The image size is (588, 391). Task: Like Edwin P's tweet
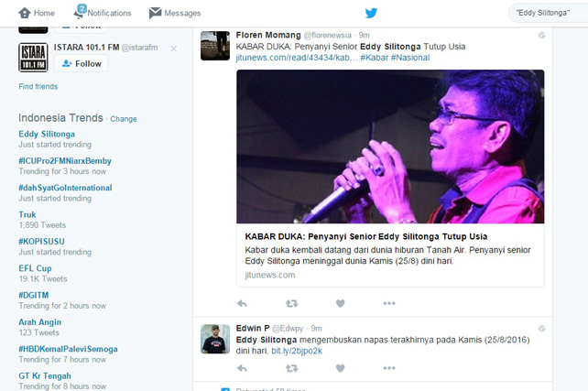coord(340,368)
